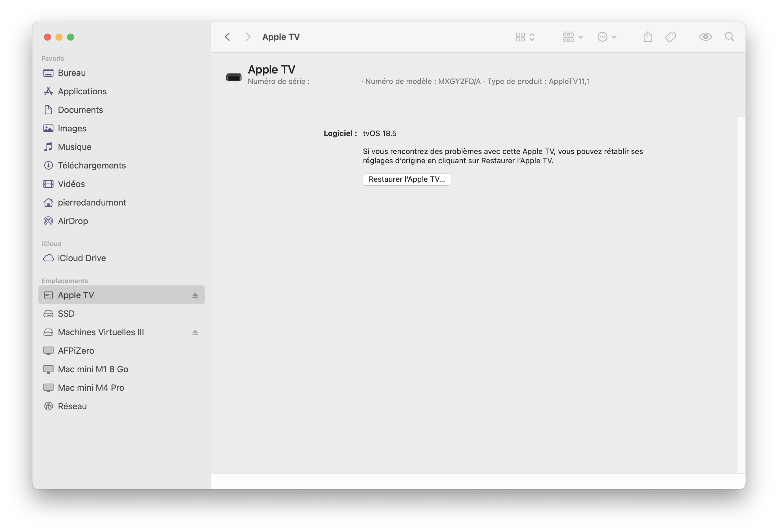Click Restaurer l'Apple TV… button
This screenshot has width=778, height=532.
[407, 179]
